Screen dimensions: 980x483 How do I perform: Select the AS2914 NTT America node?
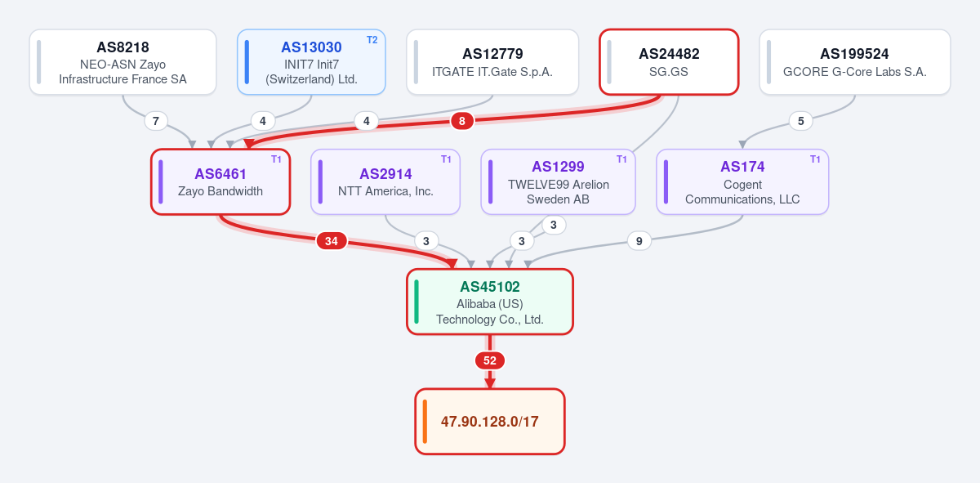tap(385, 182)
